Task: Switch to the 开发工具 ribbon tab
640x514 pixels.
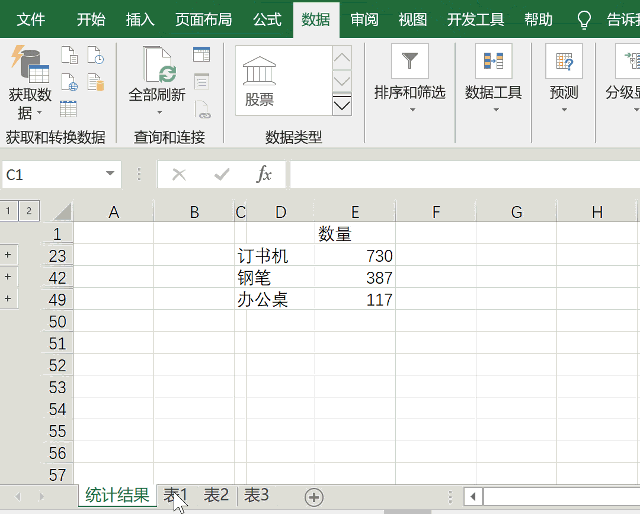Action: [475, 19]
